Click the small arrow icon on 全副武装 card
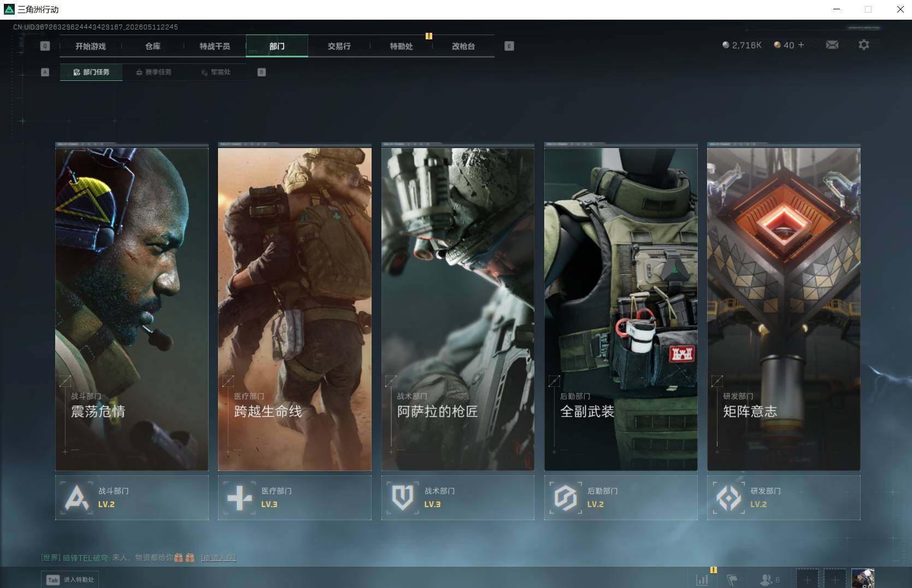This screenshot has width=912, height=588. (554, 381)
